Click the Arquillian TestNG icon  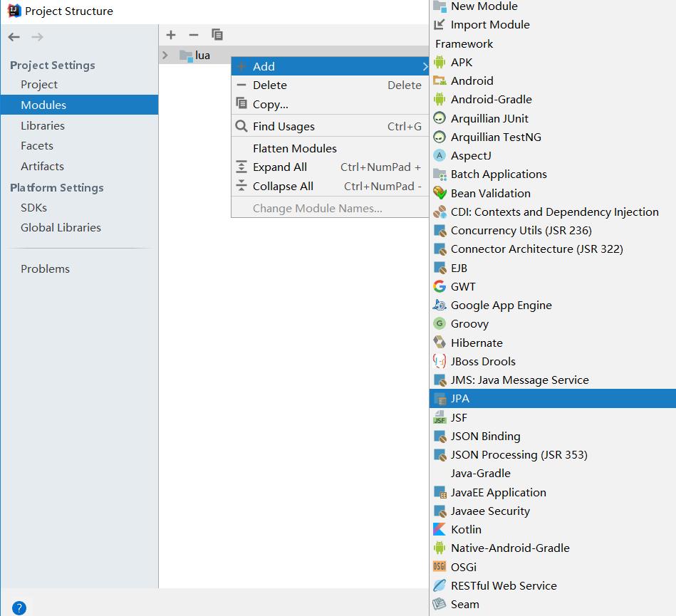pos(440,137)
